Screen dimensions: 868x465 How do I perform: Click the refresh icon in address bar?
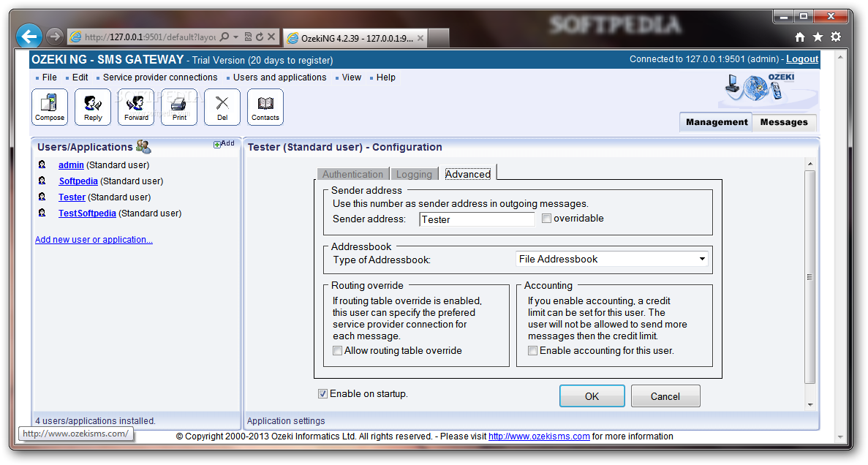click(x=260, y=37)
